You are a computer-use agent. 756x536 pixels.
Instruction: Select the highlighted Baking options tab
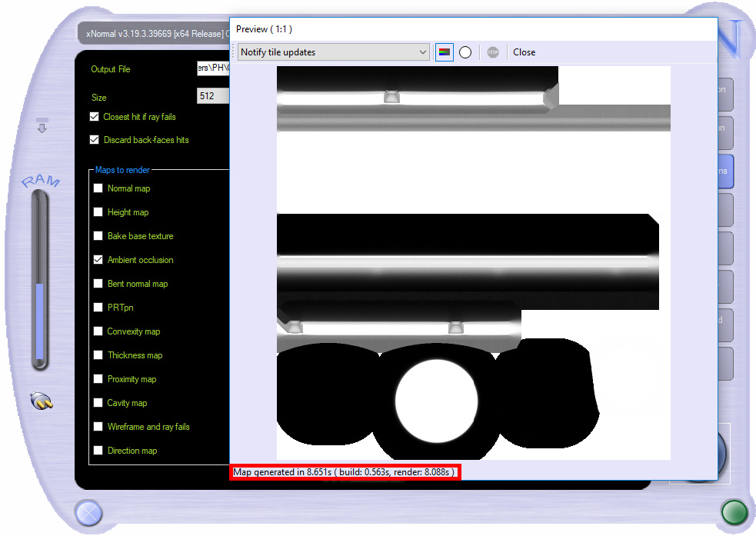pyautogui.click(x=724, y=171)
